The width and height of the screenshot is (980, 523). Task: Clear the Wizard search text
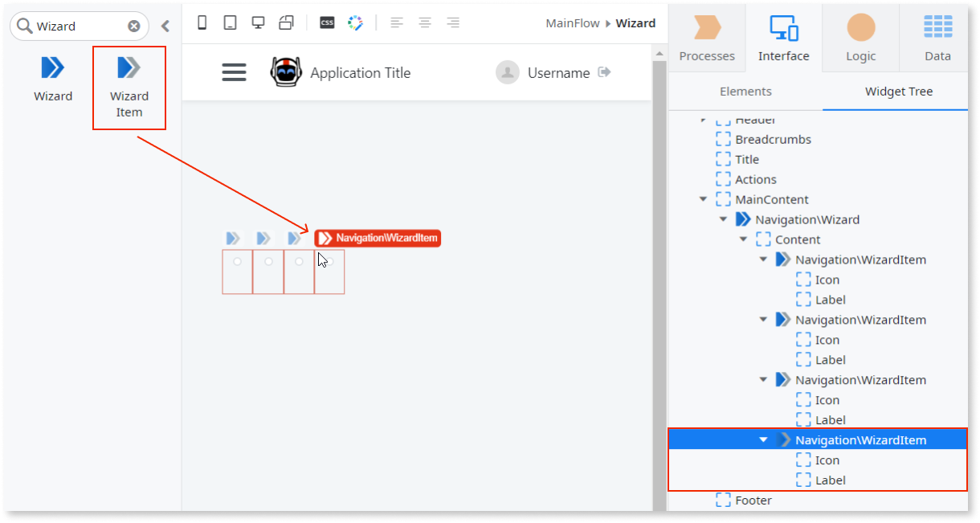click(x=134, y=25)
